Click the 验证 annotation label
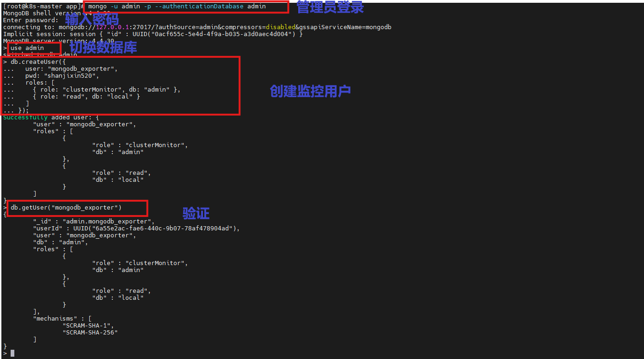This screenshot has width=644, height=359. (196, 213)
